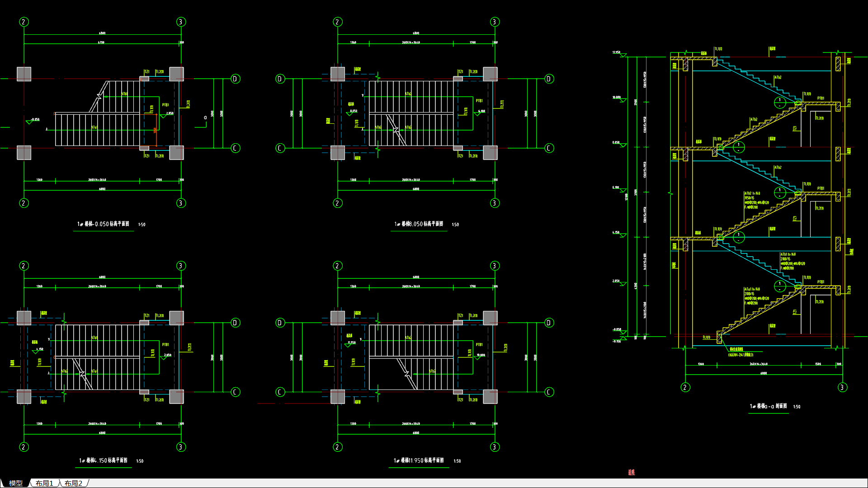The width and height of the screenshot is (868, 488).
Task: Select the ATb2 h=140 annotation block
Action: coord(757,200)
